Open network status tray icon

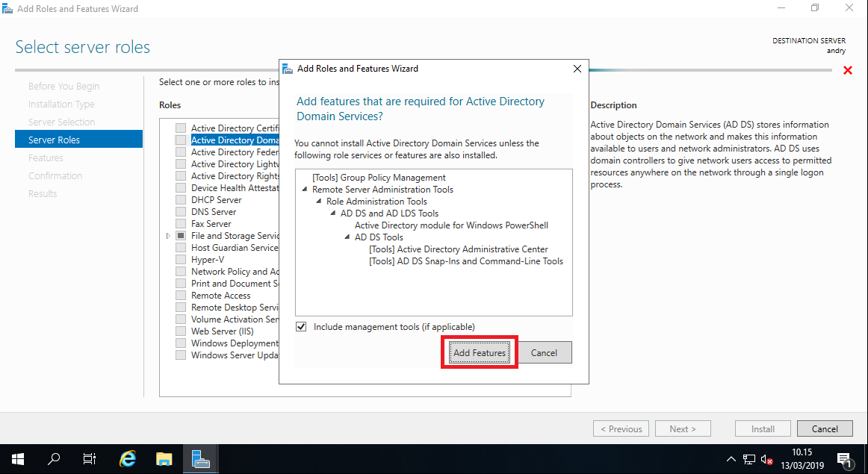[749, 459]
